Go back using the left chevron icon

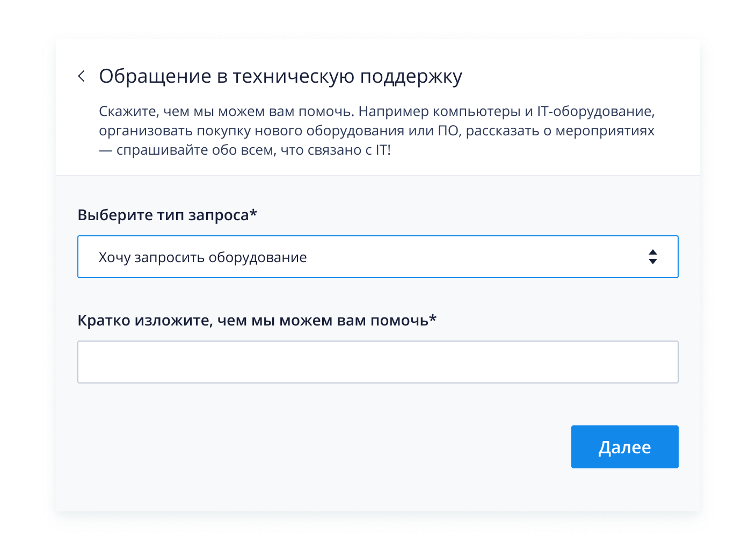(x=82, y=76)
